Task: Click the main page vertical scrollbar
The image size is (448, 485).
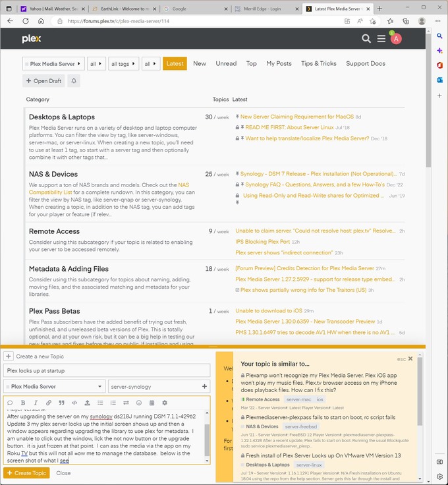Action: coord(428,101)
